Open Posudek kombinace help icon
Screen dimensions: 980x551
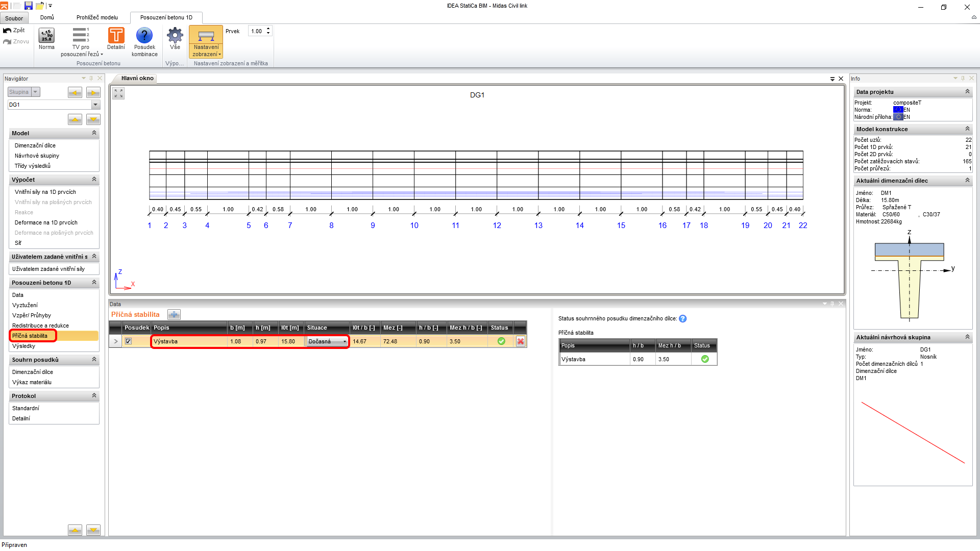(144, 35)
